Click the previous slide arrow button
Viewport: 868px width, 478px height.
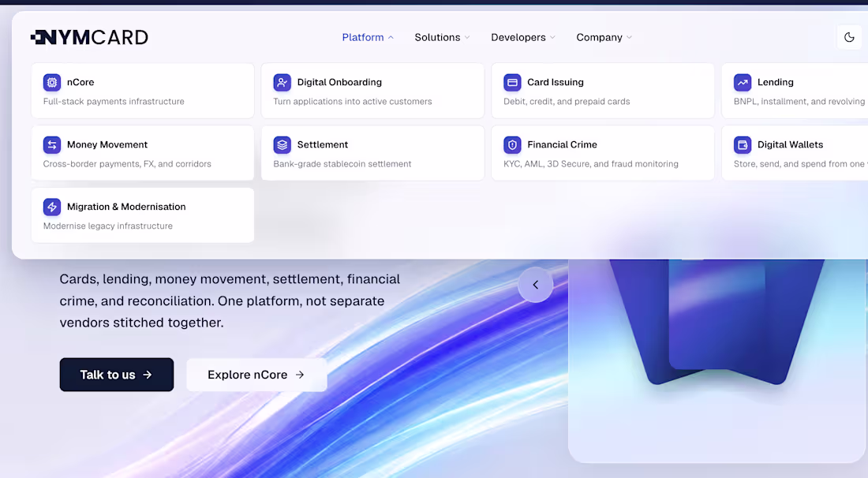tap(535, 285)
